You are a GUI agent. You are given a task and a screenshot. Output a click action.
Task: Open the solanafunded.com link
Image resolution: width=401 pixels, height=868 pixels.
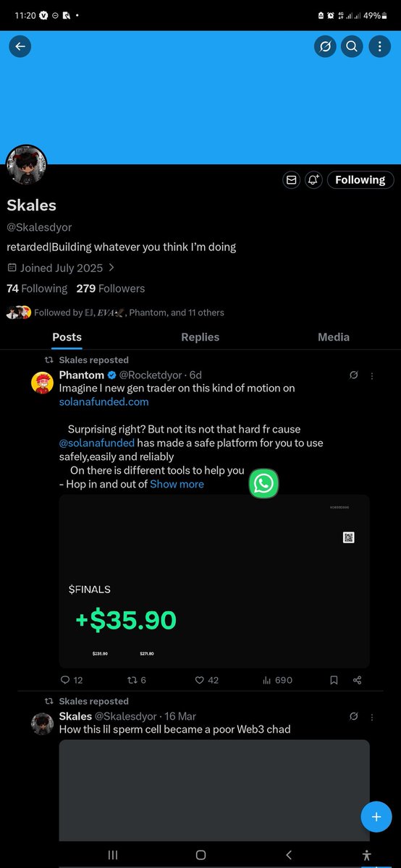pyautogui.click(x=104, y=401)
